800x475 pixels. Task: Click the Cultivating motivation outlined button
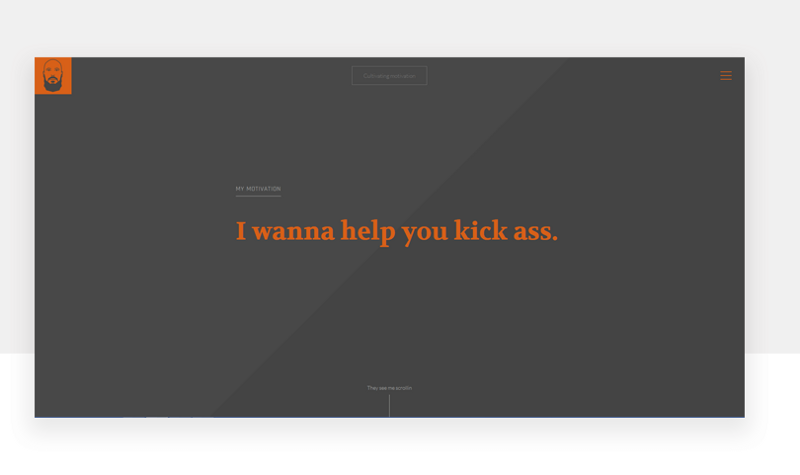click(389, 76)
